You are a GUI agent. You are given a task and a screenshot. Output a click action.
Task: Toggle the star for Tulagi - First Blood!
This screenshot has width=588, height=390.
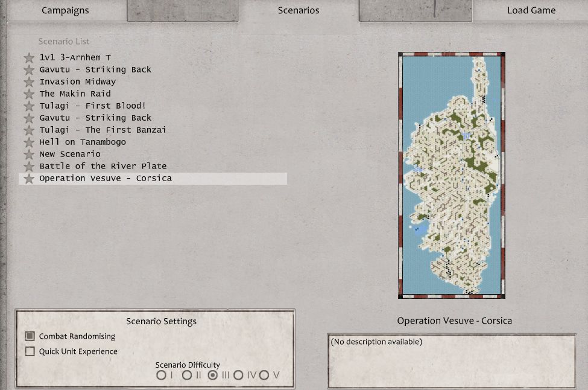[29, 106]
